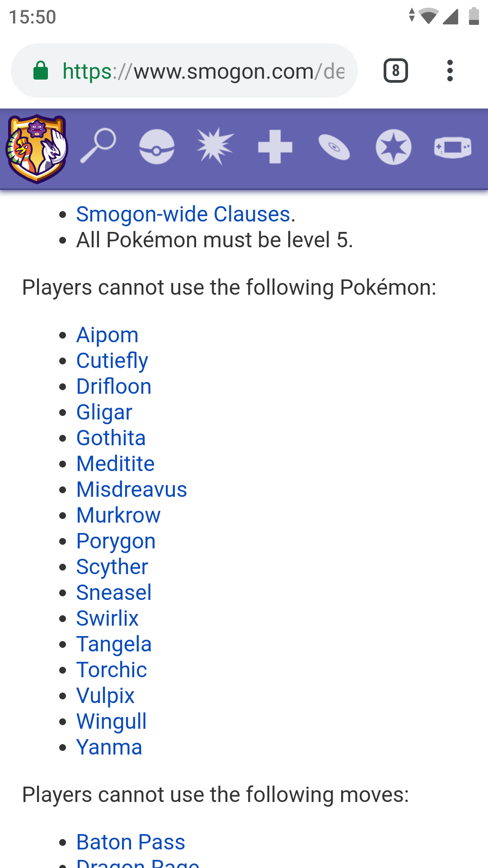Show open tabs via the 8 counter
Viewport: 488px width, 868px height.
(x=396, y=71)
